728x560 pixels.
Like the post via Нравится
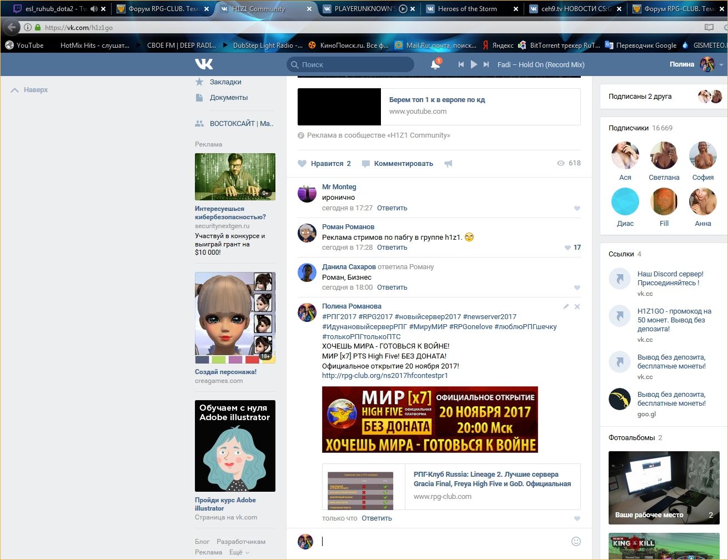pyautogui.click(x=325, y=164)
